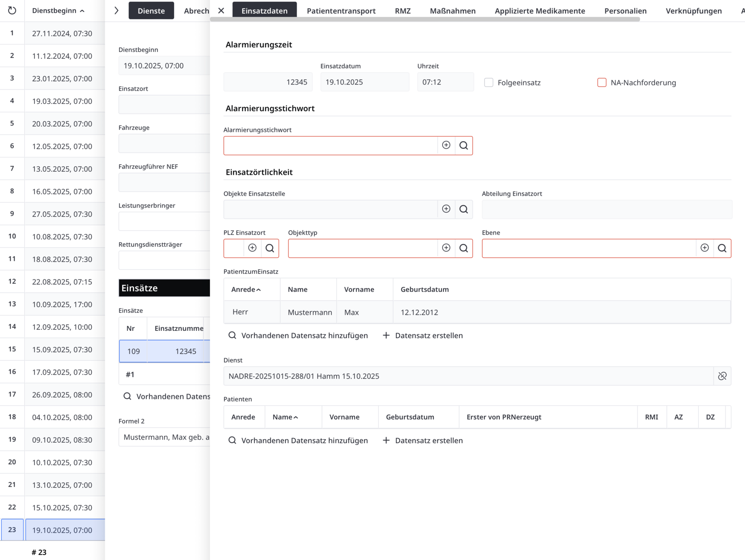Click search icon in Objekttyp field
Screen dimensions: 745x560
[x=463, y=248]
